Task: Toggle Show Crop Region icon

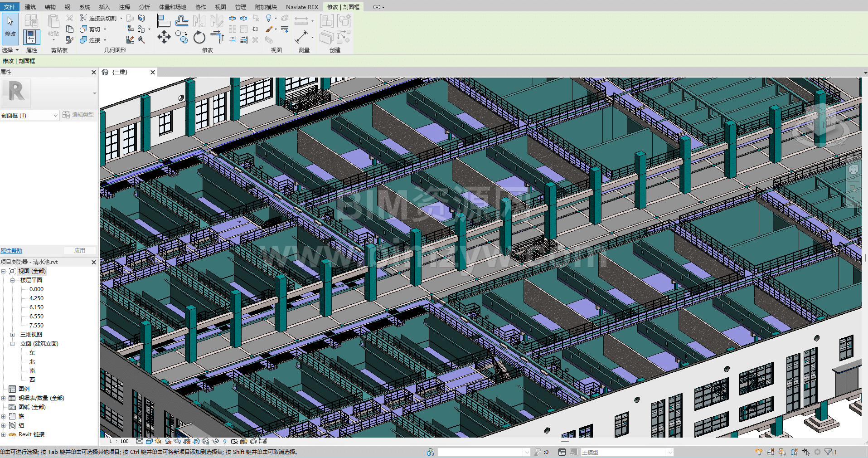Action: coord(196,441)
